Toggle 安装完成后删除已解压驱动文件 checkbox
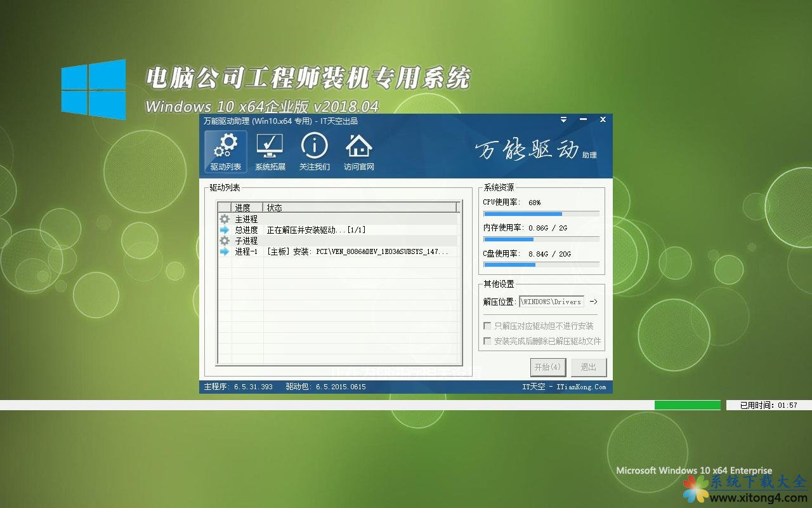Image resolution: width=812 pixels, height=508 pixels. coord(487,341)
